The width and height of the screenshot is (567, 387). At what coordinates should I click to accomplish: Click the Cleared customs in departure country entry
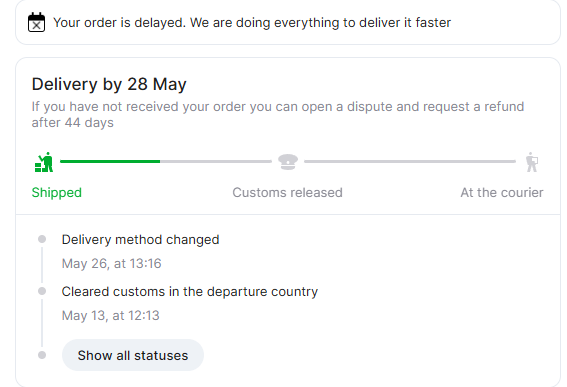coord(189,292)
